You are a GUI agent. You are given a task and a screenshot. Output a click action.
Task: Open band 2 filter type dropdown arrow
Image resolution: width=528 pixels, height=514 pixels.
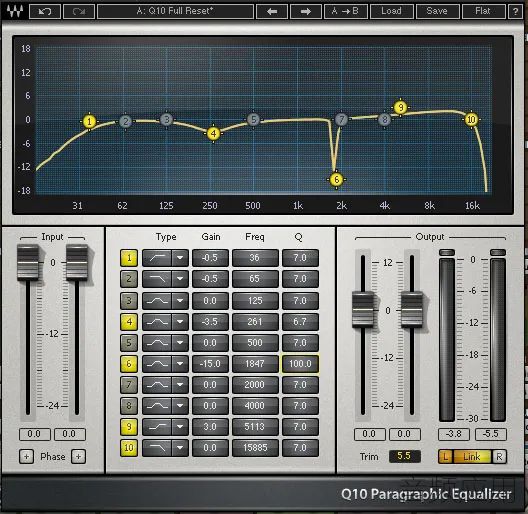pyautogui.click(x=180, y=279)
